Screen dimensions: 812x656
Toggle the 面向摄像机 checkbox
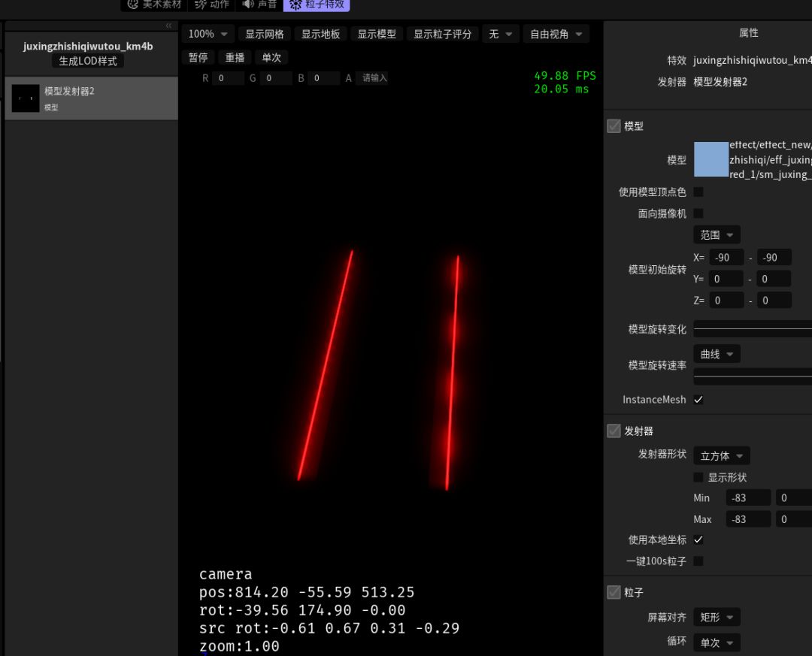(x=698, y=213)
